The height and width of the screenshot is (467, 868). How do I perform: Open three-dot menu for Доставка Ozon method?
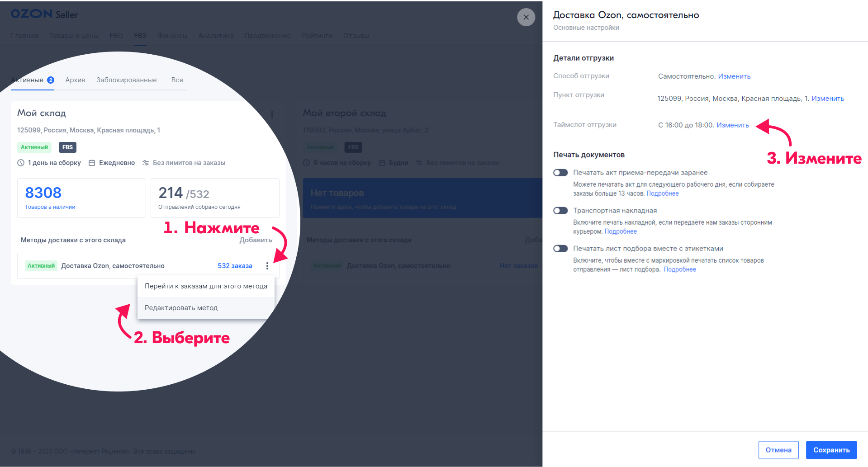(267, 266)
